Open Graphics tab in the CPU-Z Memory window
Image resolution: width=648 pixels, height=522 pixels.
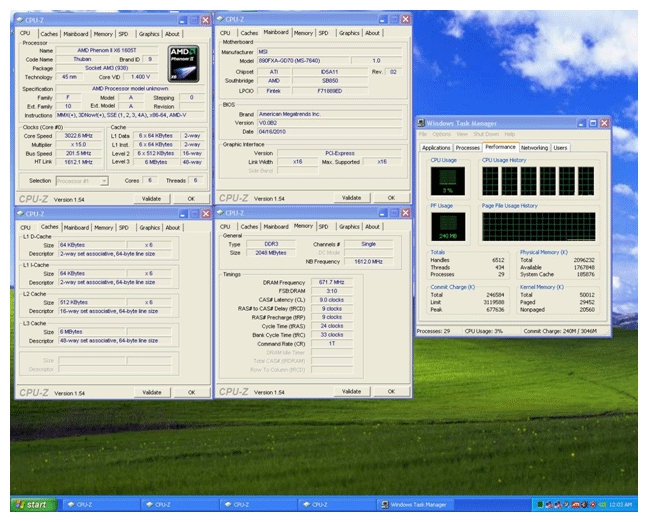coord(349,226)
